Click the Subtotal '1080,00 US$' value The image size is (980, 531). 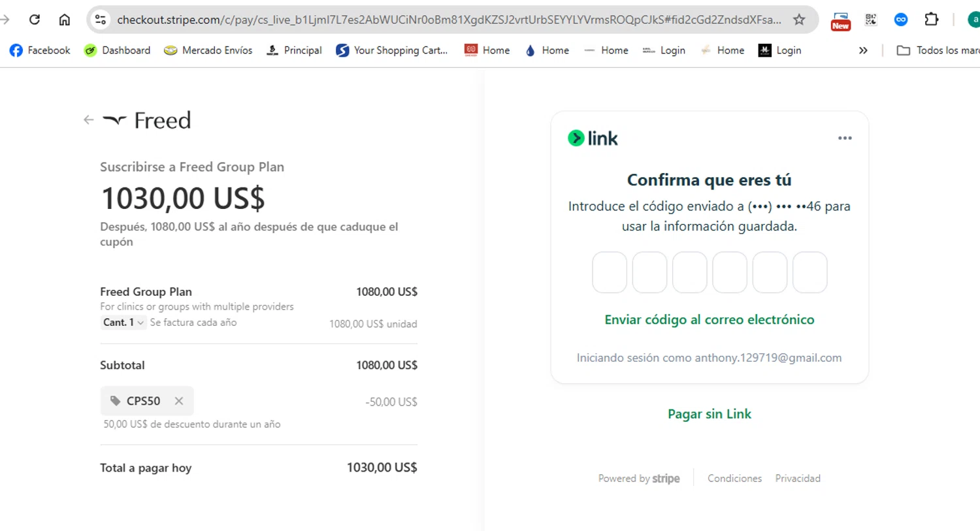click(386, 365)
